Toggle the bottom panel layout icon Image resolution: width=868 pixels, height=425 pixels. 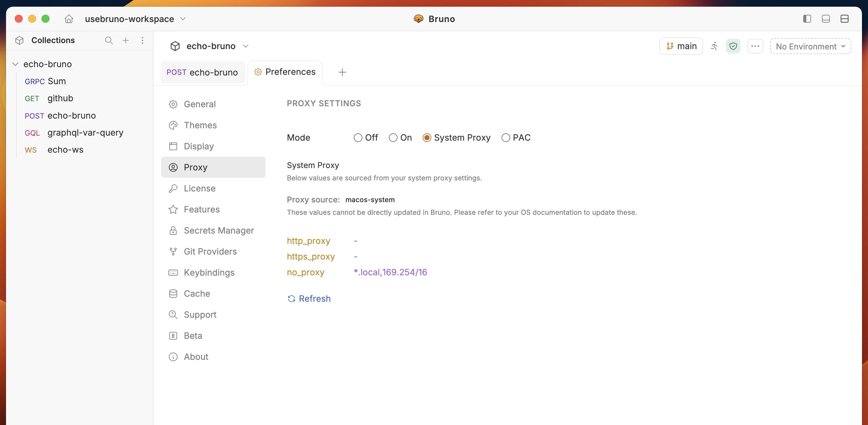pos(826,19)
